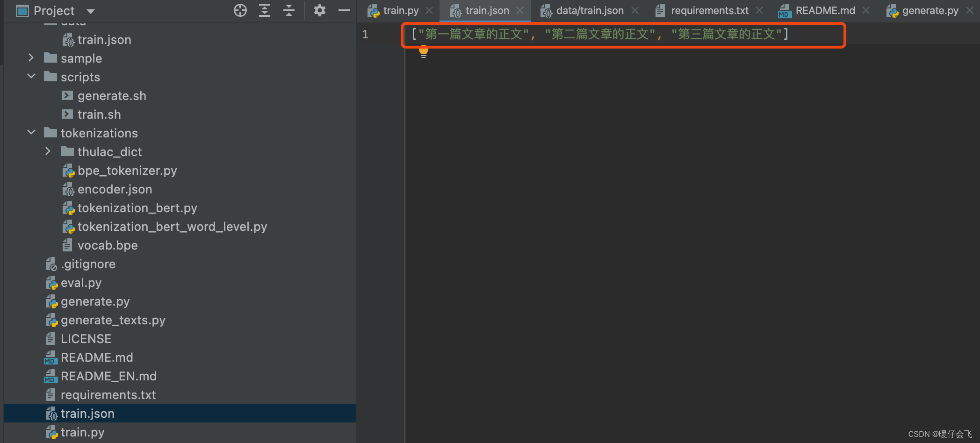Close the data/train.json editor tab
This screenshot has height=443, width=980.
[635, 10]
